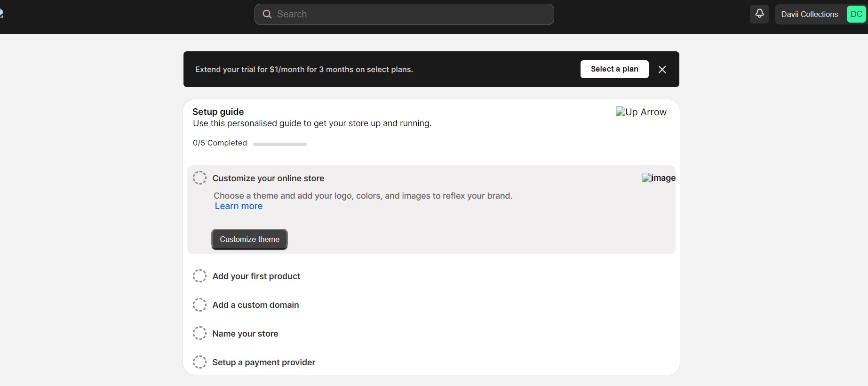Open the notifications bell

759,14
